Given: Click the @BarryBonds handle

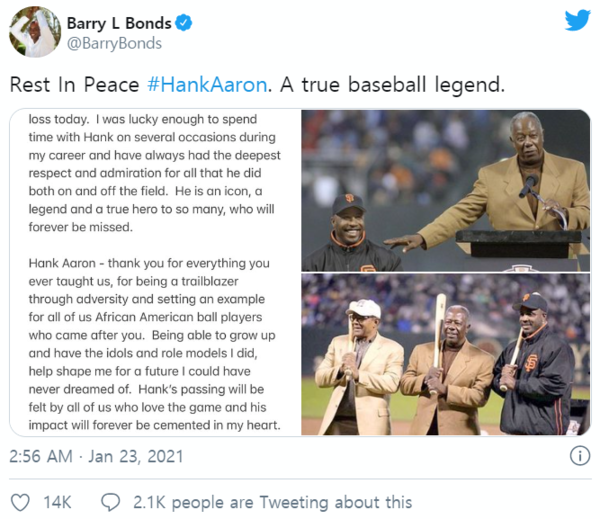Looking at the screenshot, I should [114, 43].
